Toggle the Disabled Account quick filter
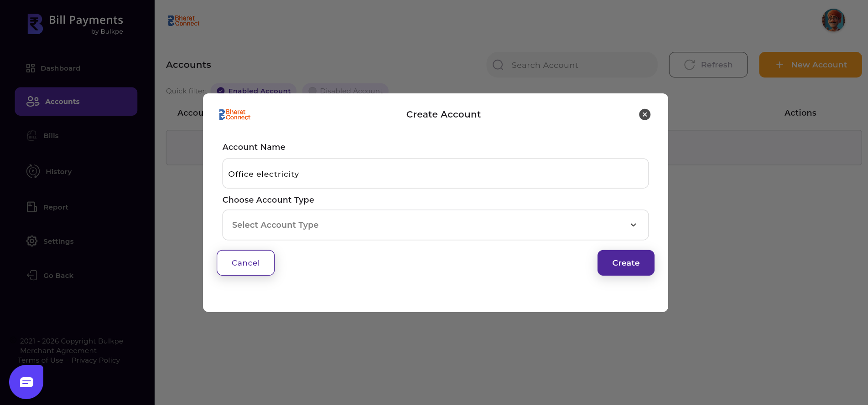This screenshot has width=868, height=405. 345,90
